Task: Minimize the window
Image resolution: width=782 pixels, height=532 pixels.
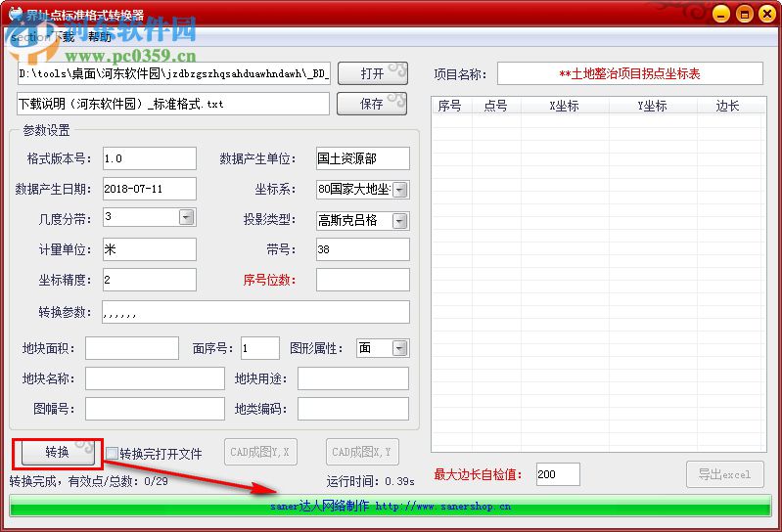Action: 721,14
